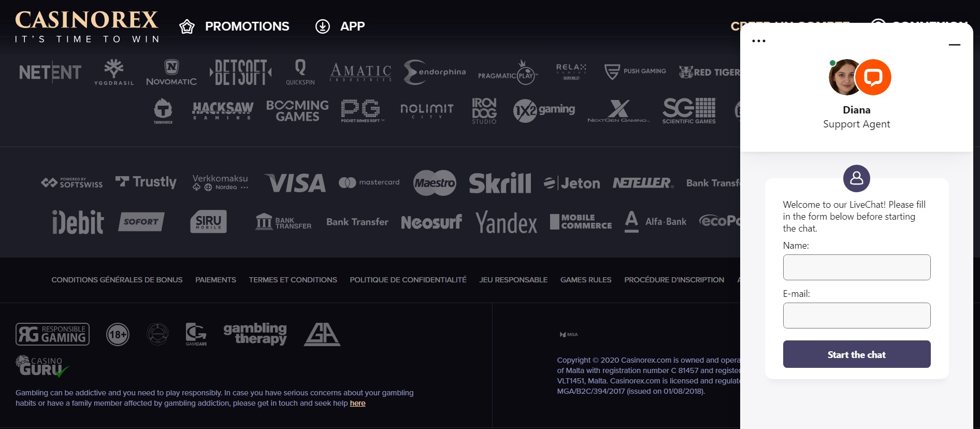Click the Relax Gaming logo
980x429 pixels.
571,72
